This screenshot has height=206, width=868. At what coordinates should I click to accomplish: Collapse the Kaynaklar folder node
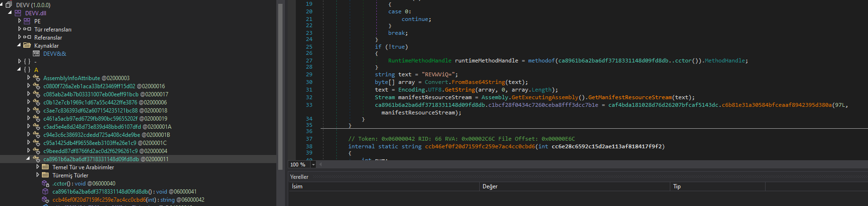tap(20, 45)
